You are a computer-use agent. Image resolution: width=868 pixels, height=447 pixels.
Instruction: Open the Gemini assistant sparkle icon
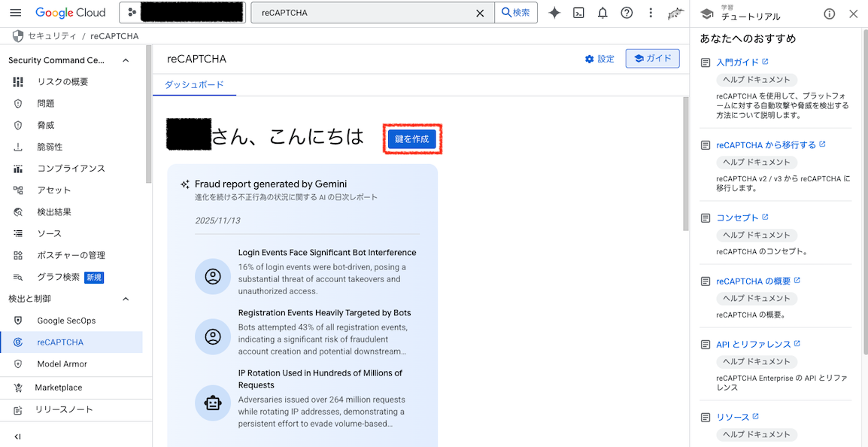click(x=554, y=13)
